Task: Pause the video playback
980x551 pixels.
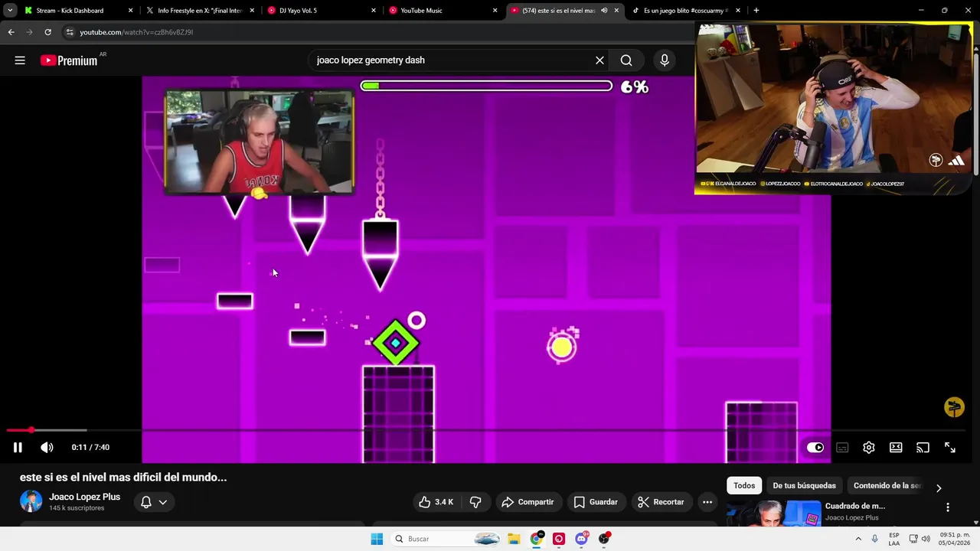Action: pyautogui.click(x=18, y=448)
